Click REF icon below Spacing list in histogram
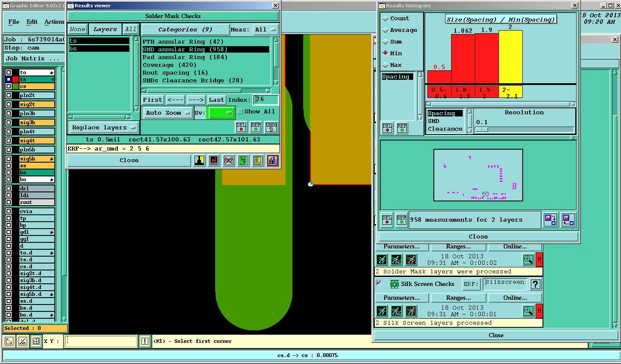This screenshot has width=621, height=364. coord(402,128)
